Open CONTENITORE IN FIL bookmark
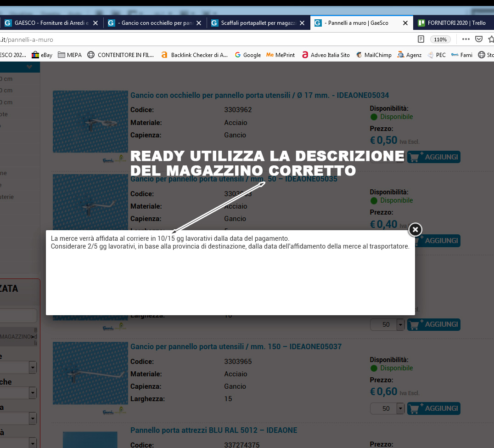Viewport: 494px width, 448px height. pyautogui.click(x=121, y=55)
